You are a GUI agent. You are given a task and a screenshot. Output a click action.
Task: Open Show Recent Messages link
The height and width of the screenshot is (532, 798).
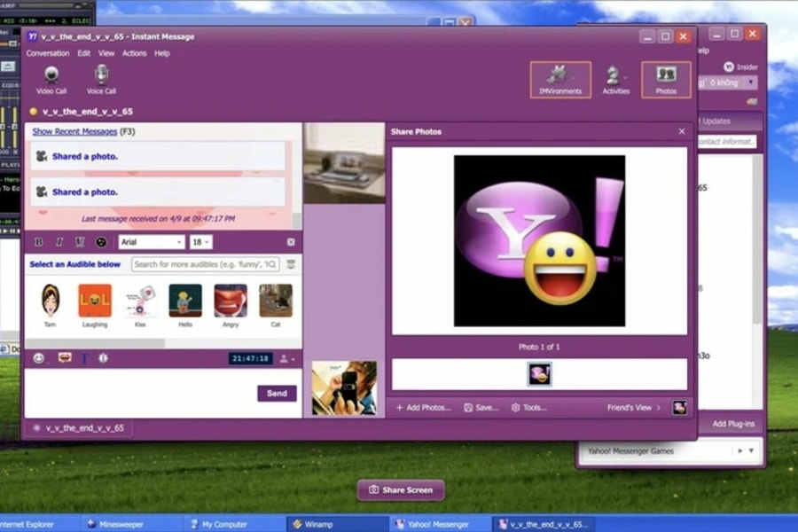pos(75,131)
